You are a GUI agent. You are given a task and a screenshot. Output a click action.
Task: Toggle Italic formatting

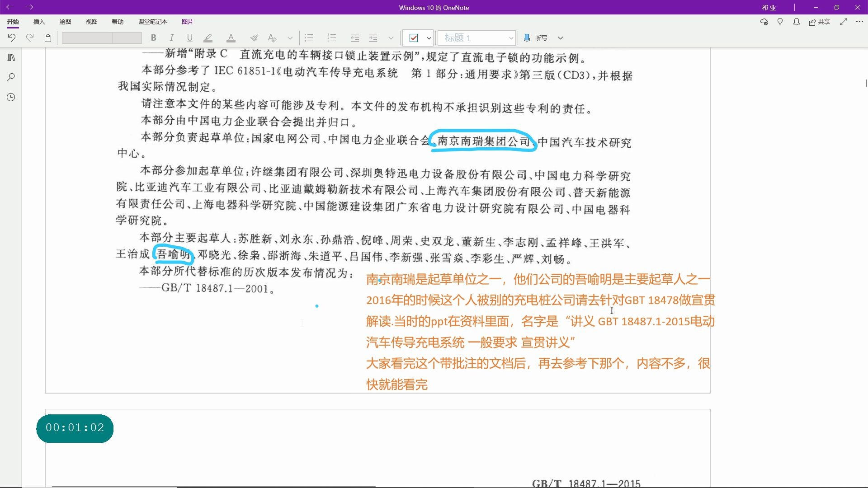coord(171,38)
